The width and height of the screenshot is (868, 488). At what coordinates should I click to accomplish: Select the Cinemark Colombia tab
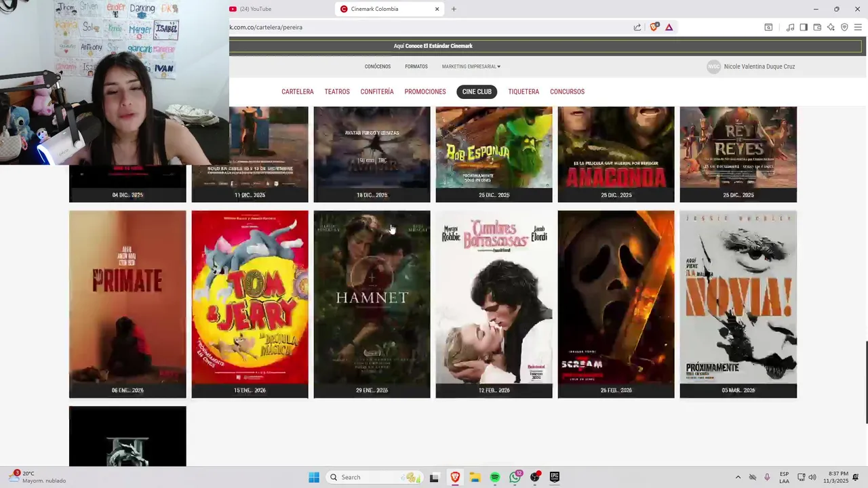[388, 9]
